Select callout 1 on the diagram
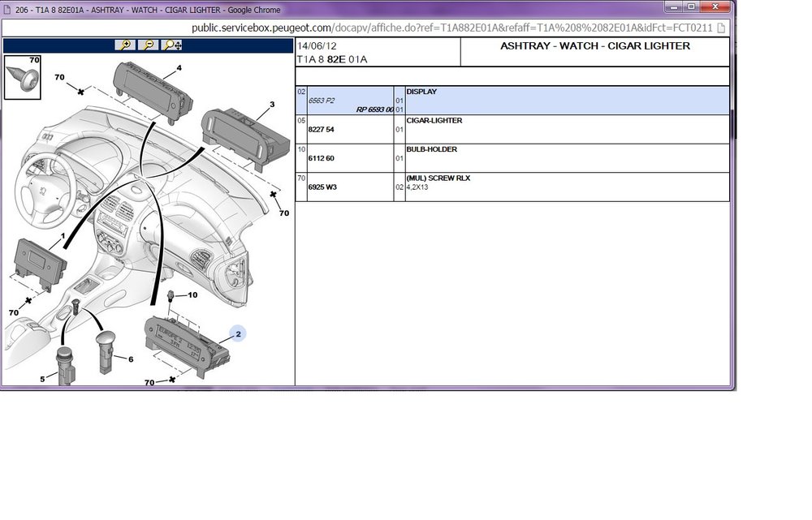Screen dimensions: 812x520 tap(63, 236)
